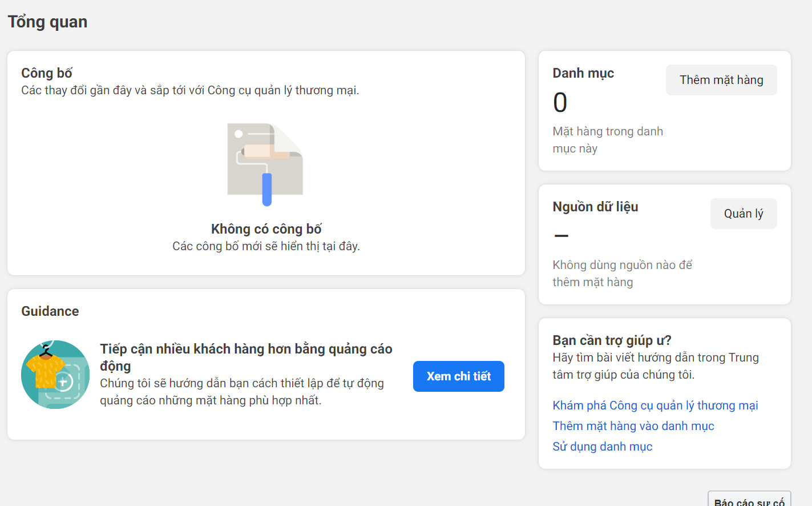Click the yellow shirt dynamic ads icon
Viewport: 812px width, 506px height.
[55, 375]
